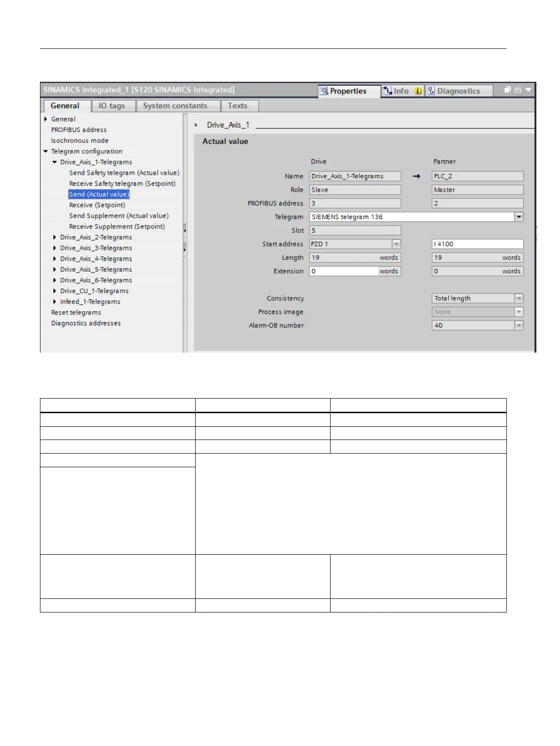Viewport: 560px width, 746px height.
Task: Click the float window icon in the title bar
Action: pyautogui.click(x=508, y=89)
